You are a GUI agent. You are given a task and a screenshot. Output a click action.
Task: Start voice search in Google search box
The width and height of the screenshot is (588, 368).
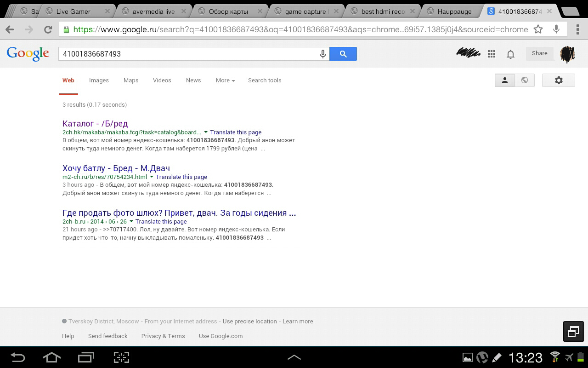(323, 54)
